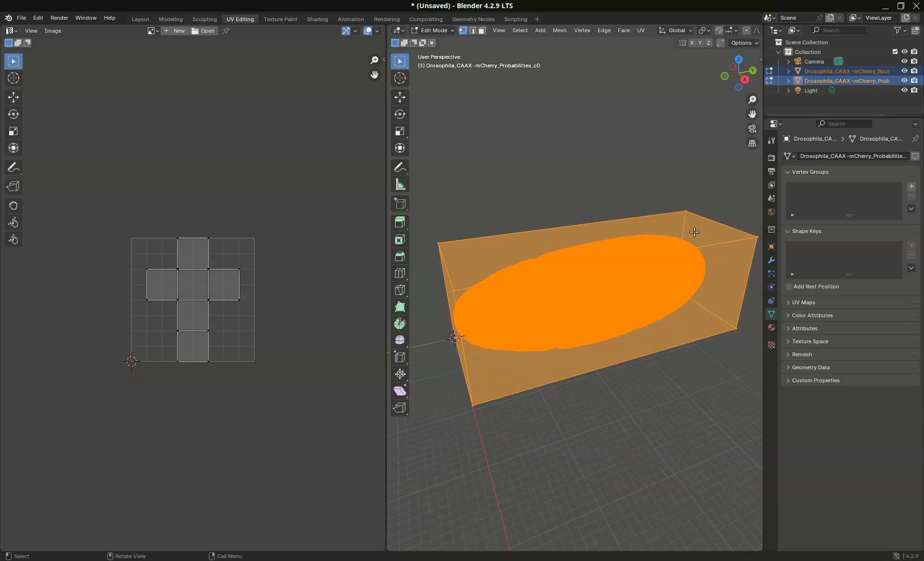Screen dimensions: 924x561
Task: Select the Grab tool in UV editor
Action: [13, 206]
